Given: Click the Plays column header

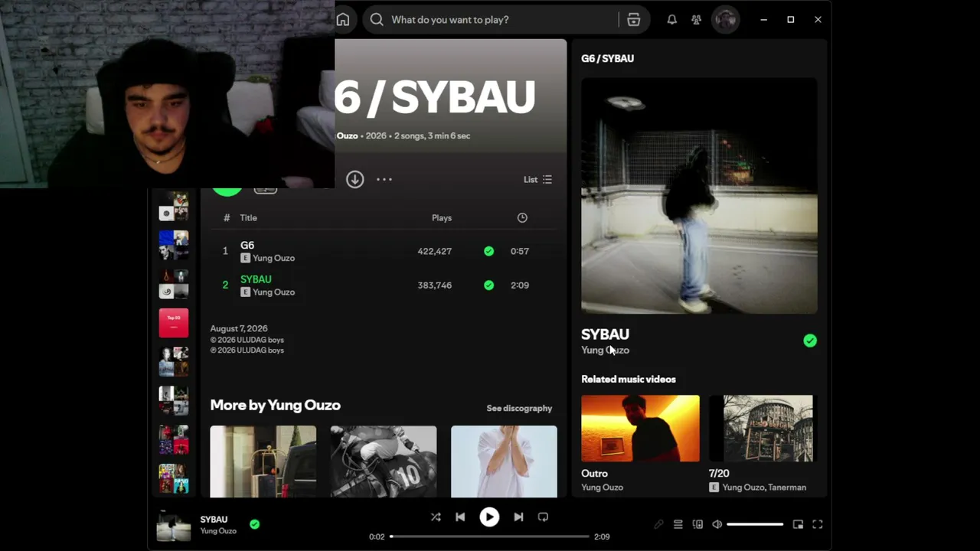Looking at the screenshot, I should click(442, 218).
